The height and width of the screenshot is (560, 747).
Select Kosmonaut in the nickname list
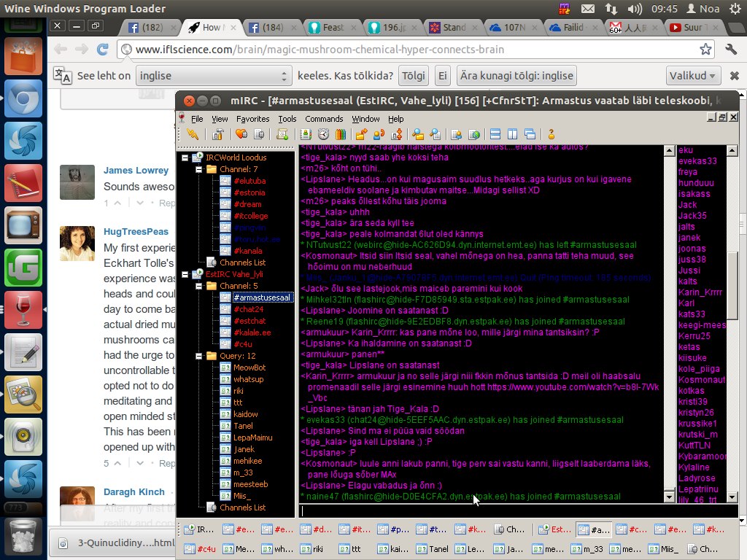click(701, 379)
